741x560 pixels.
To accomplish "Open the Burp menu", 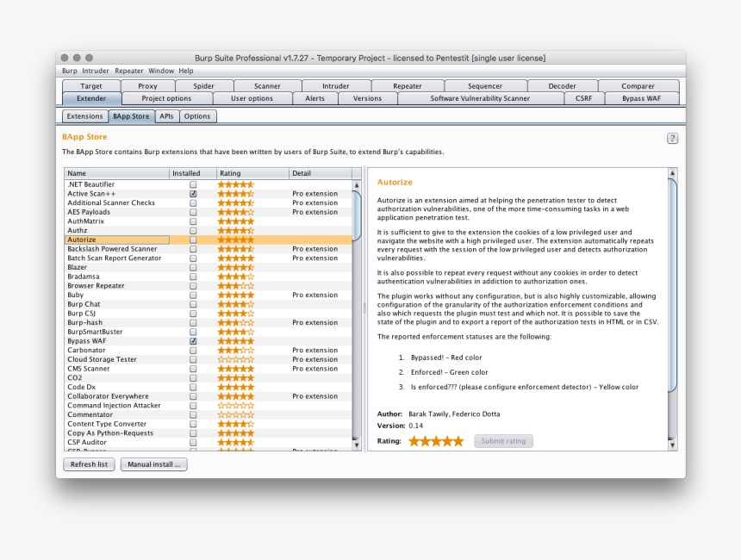I will (x=69, y=71).
